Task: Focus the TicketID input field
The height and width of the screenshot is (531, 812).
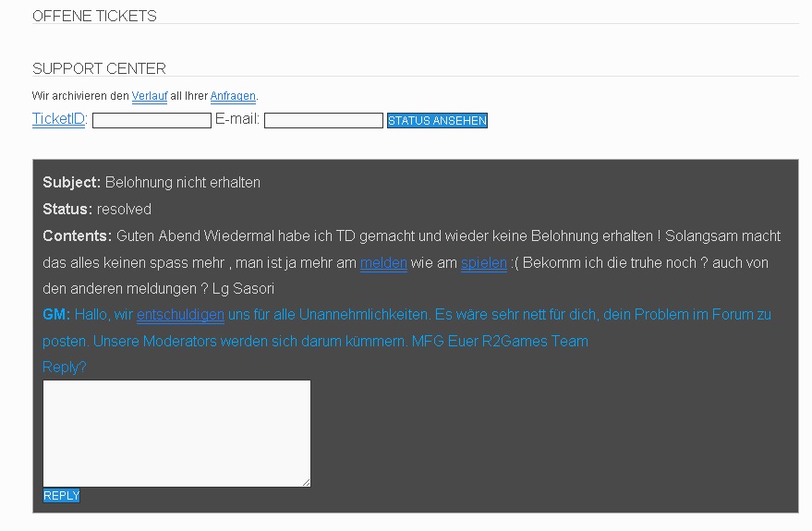Action: [x=151, y=121]
